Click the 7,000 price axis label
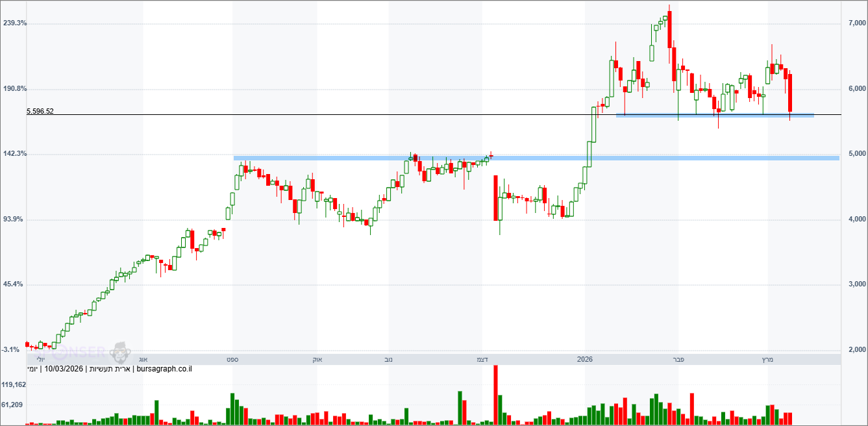 click(857, 23)
